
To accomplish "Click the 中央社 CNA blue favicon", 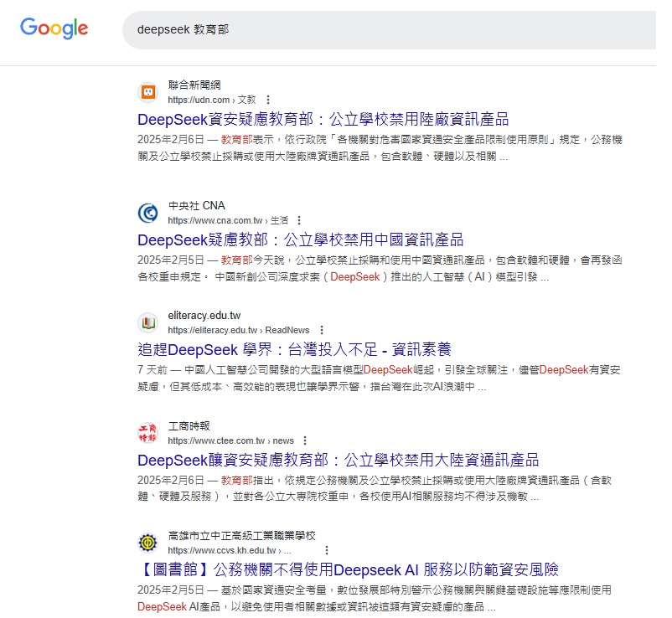I will tap(148, 213).
